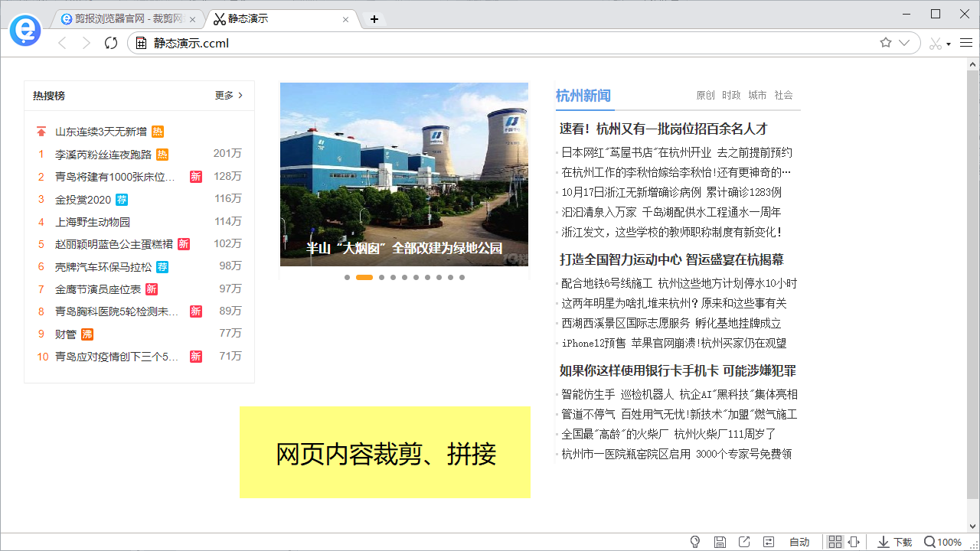The width and height of the screenshot is (980, 551).
Task: Click the scissors clipping tool icon
Action: (x=936, y=43)
